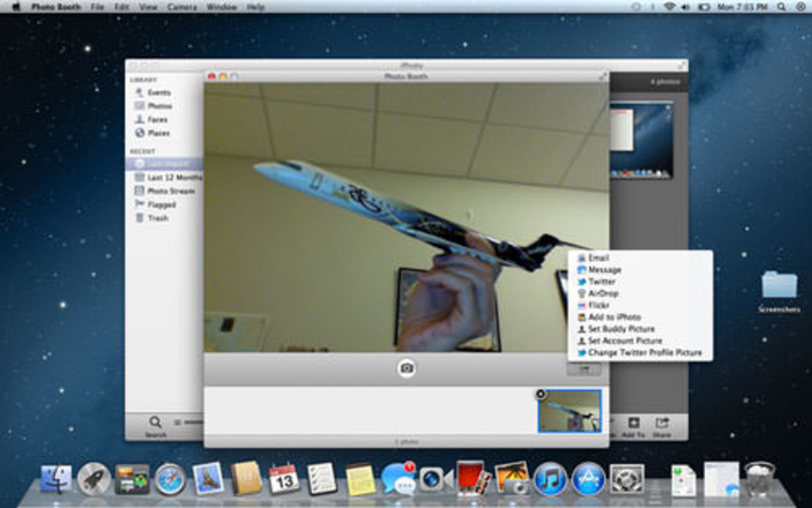The width and height of the screenshot is (812, 508).
Task: Select Events in the iPhoto Library
Action: 160,92
